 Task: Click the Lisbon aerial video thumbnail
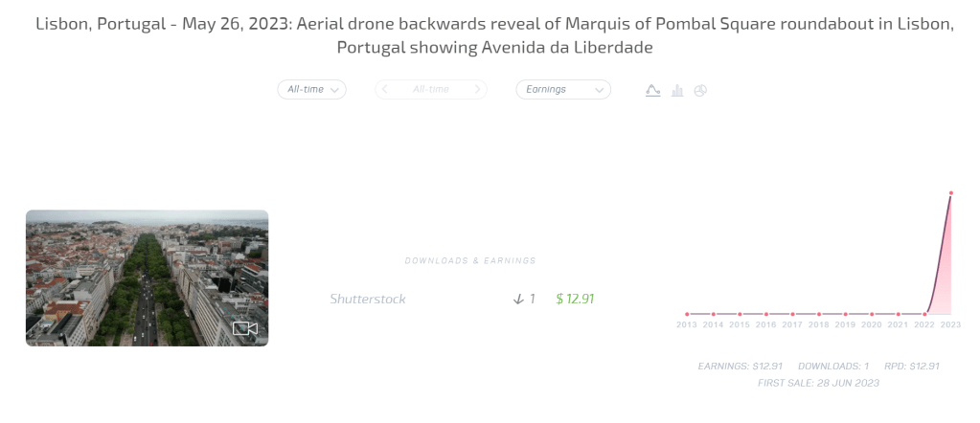(147, 278)
